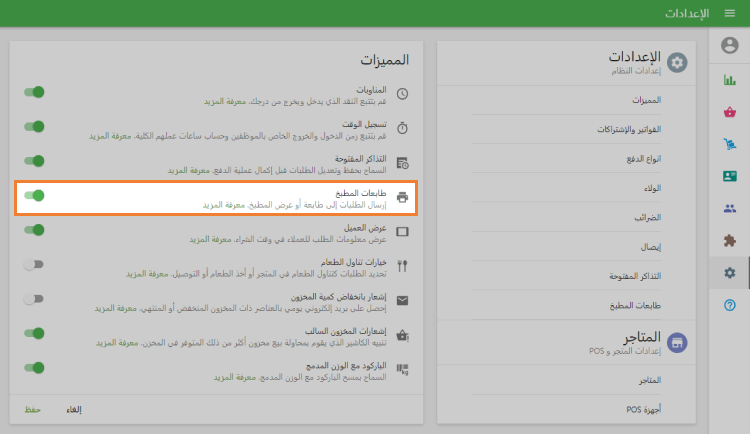Click the store icon beside المتاجر heading
This screenshot has width=750, height=434.
(x=677, y=343)
